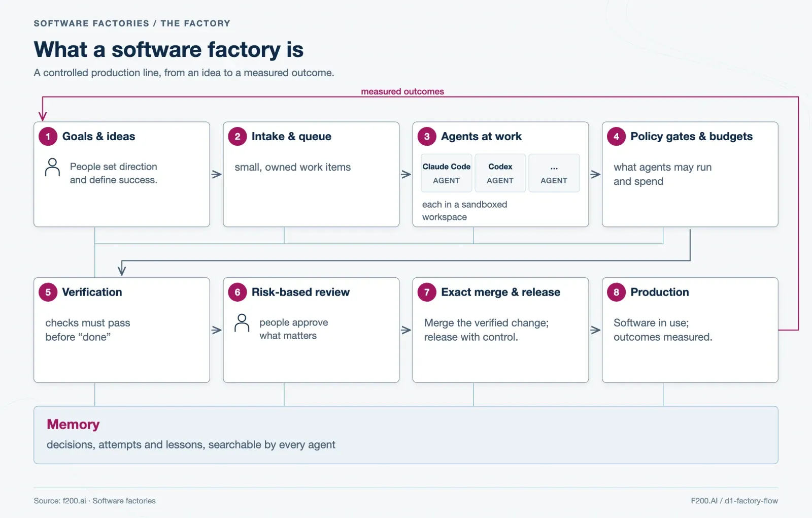This screenshot has height=518, width=812.
Task: Click 'F200.AI / d1-factory-flow' footer text
Action: pyautogui.click(x=734, y=501)
